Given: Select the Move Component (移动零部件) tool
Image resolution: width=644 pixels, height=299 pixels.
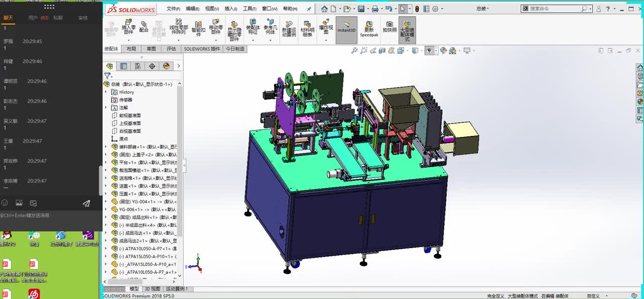Looking at the screenshot, I should click(x=216, y=26).
